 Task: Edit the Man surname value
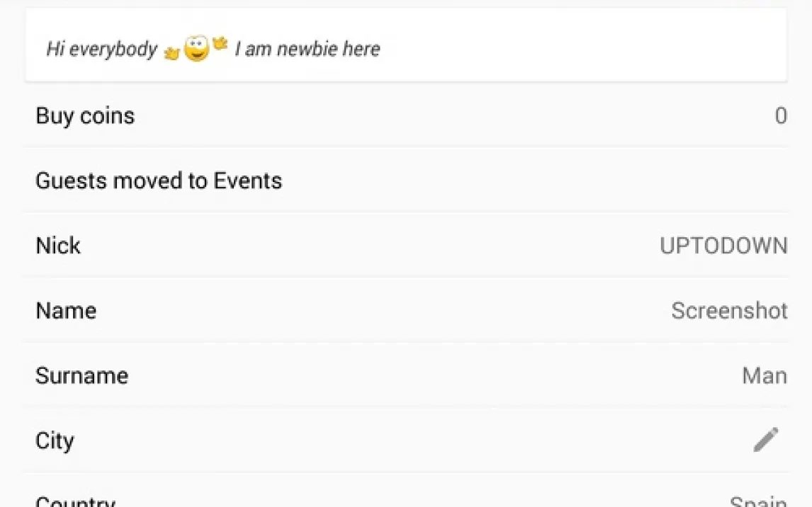click(x=764, y=375)
